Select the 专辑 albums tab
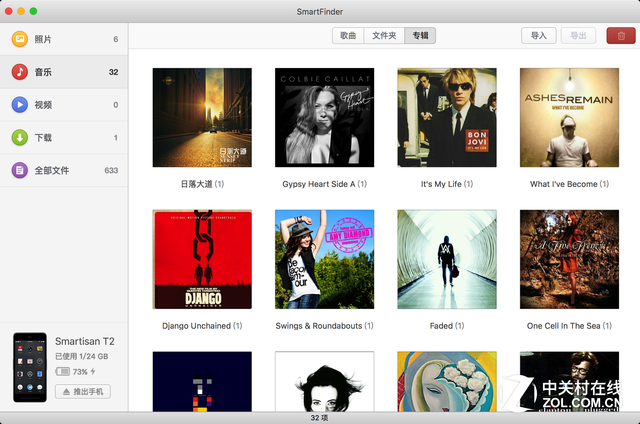 coord(420,35)
